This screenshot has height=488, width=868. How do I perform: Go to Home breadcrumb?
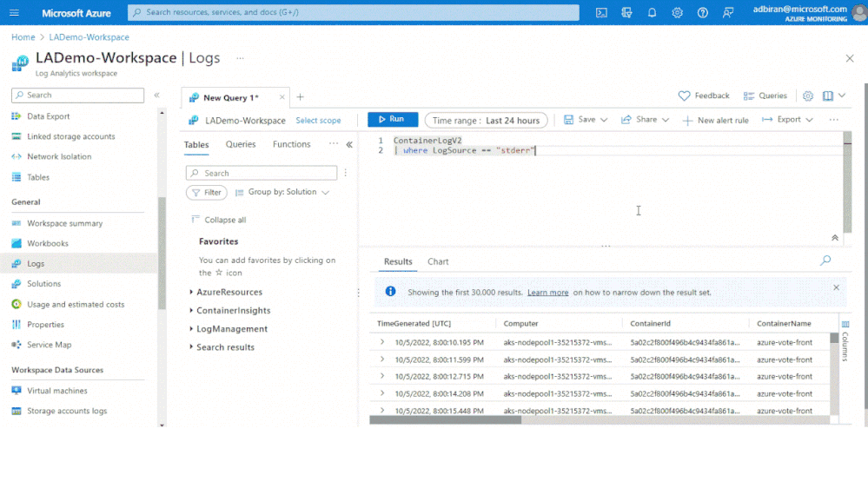[x=23, y=37]
